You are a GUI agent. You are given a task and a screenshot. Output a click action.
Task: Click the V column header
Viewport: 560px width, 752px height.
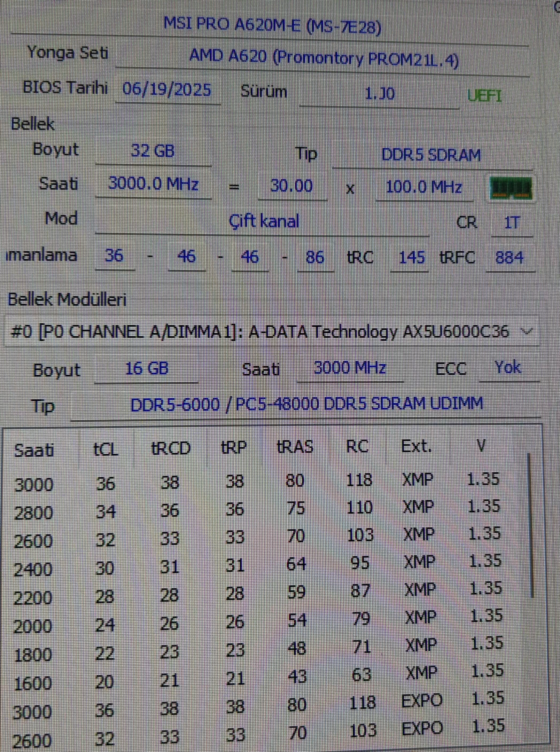(481, 445)
